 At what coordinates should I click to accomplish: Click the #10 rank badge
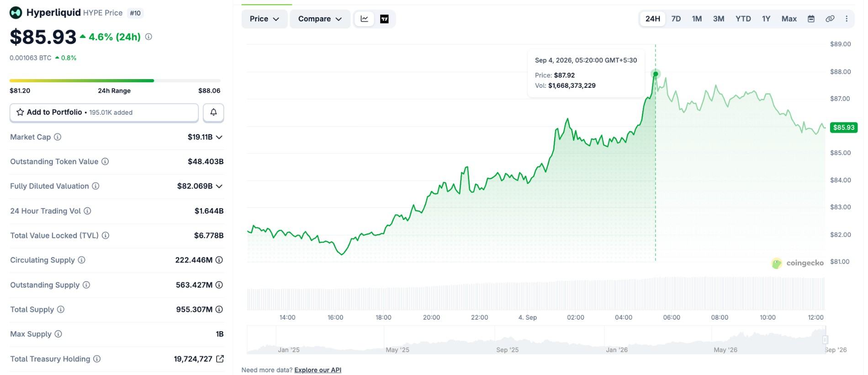pos(135,13)
